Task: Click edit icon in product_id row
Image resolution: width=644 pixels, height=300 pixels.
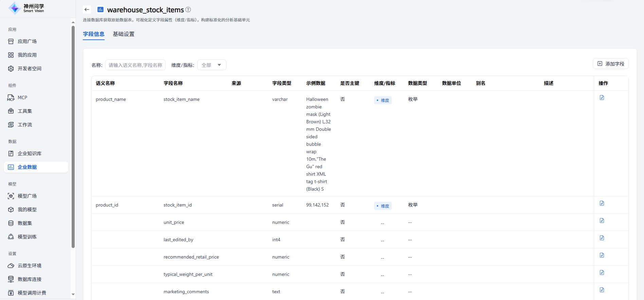Action: coord(602,204)
